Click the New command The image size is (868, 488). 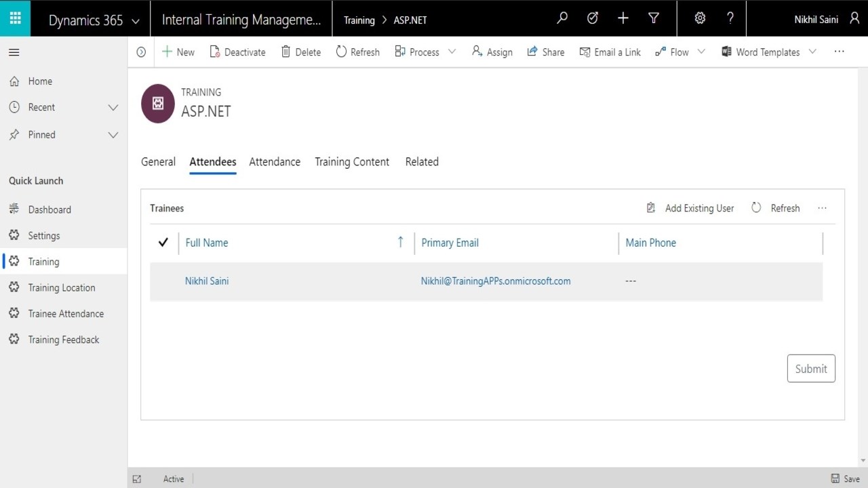point(178,52)
